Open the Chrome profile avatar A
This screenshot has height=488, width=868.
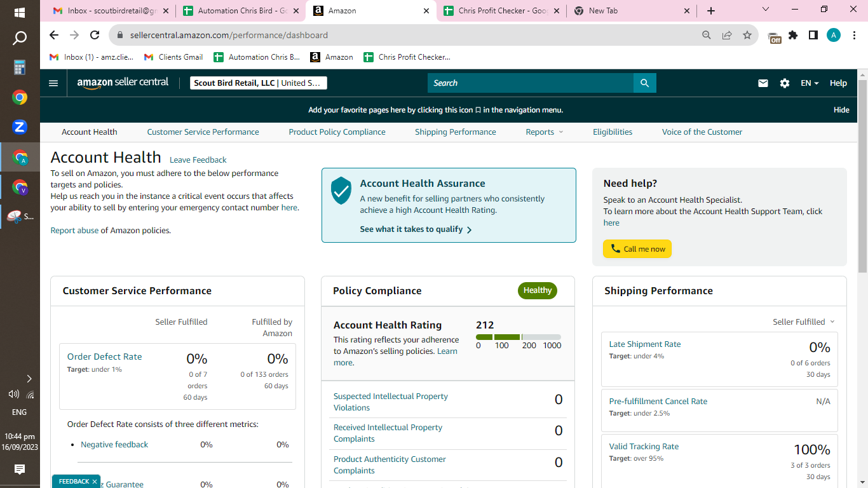834,36
